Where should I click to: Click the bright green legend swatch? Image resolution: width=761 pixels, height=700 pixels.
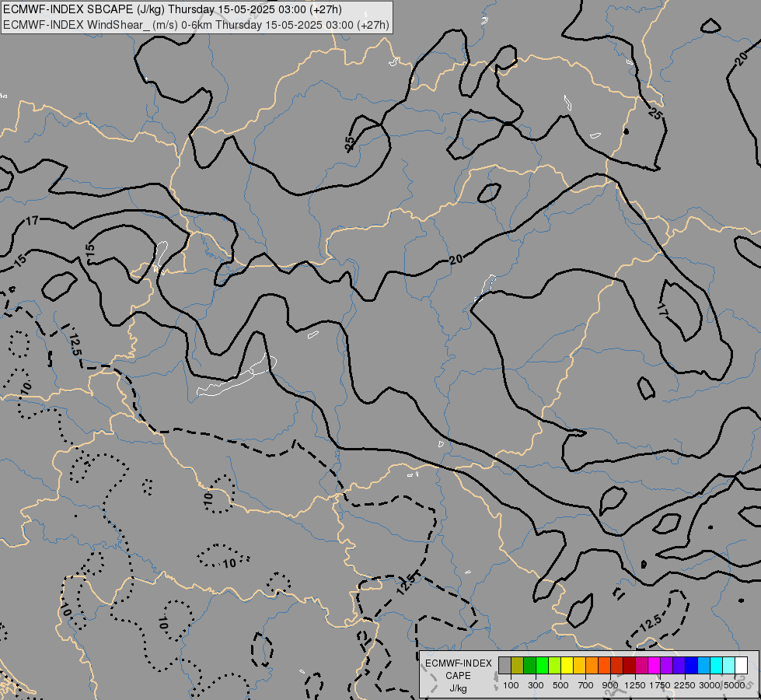(542, 666)
